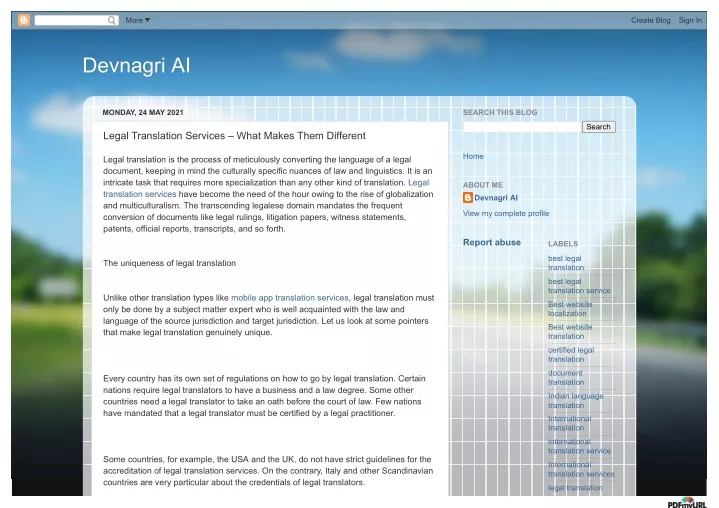Click the Monday, 24 May 2021 date header

pos(143,112)
